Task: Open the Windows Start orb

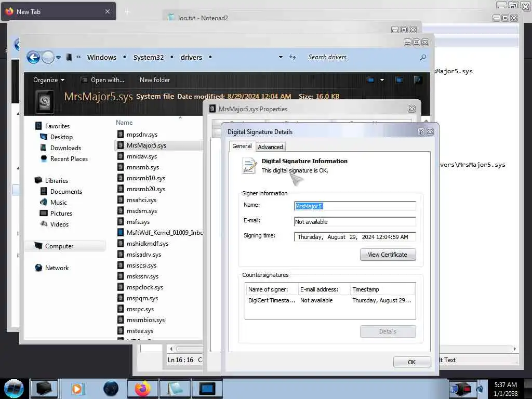Action: click(x=14, y=389)
